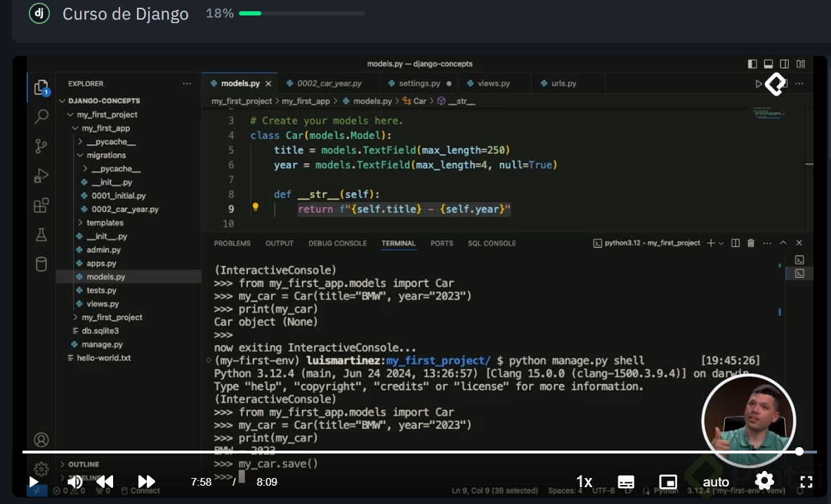Click the video progress bar handle

(x=799, y=451)
